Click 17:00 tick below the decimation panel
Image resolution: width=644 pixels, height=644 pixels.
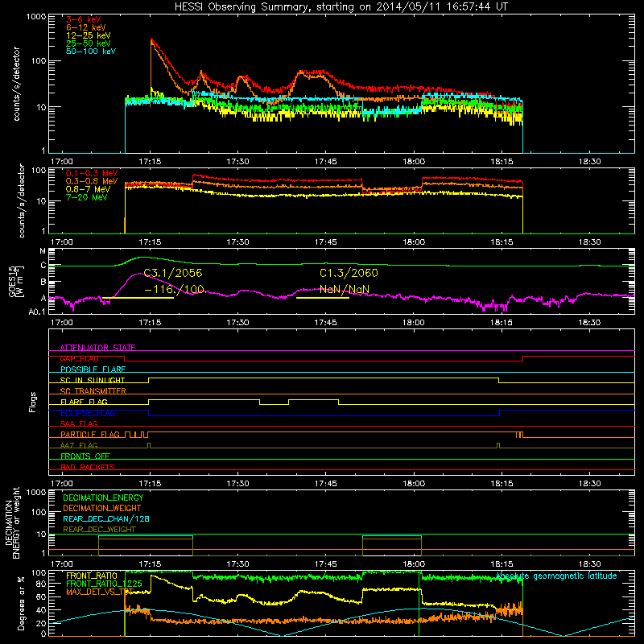coord(62,564)
